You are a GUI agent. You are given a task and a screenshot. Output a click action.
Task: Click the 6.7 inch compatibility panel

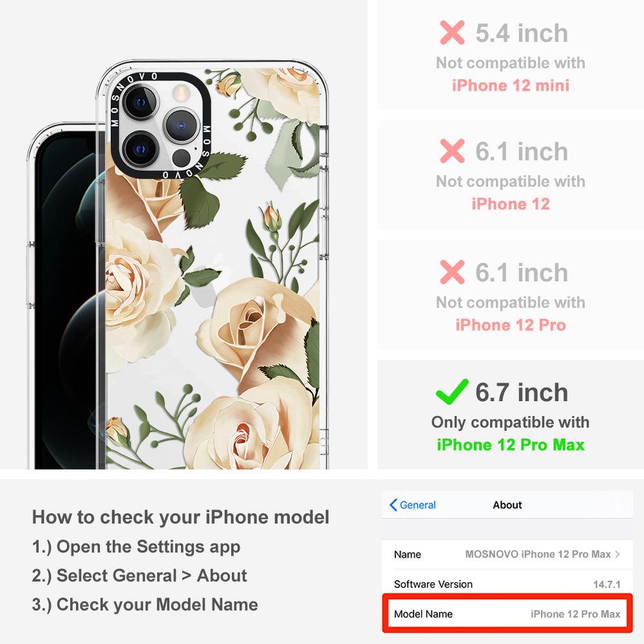point(511,415)
